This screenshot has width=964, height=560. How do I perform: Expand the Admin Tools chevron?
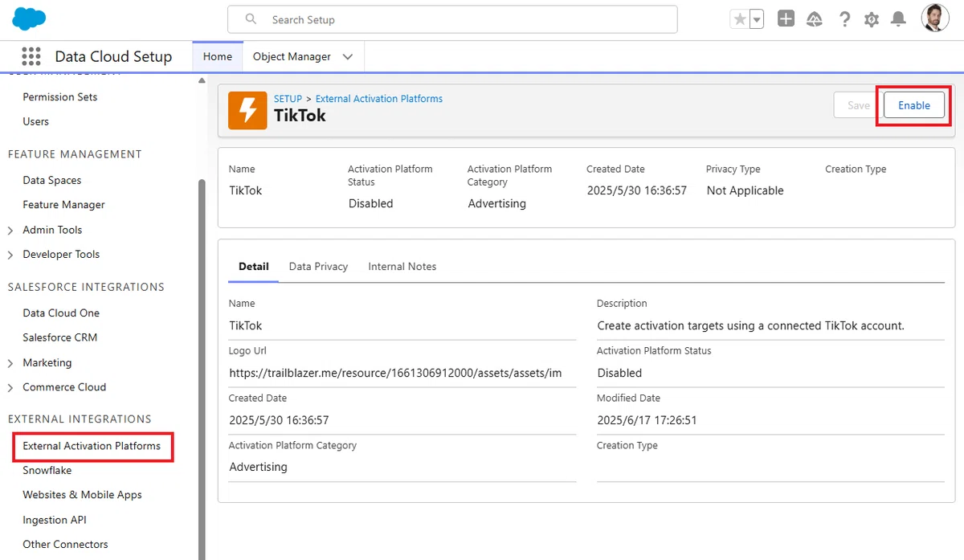10,231
